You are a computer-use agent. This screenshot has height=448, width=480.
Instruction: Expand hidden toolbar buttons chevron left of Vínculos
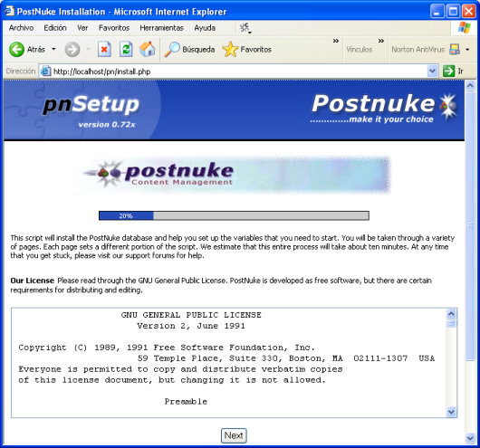tap(336, 41)
